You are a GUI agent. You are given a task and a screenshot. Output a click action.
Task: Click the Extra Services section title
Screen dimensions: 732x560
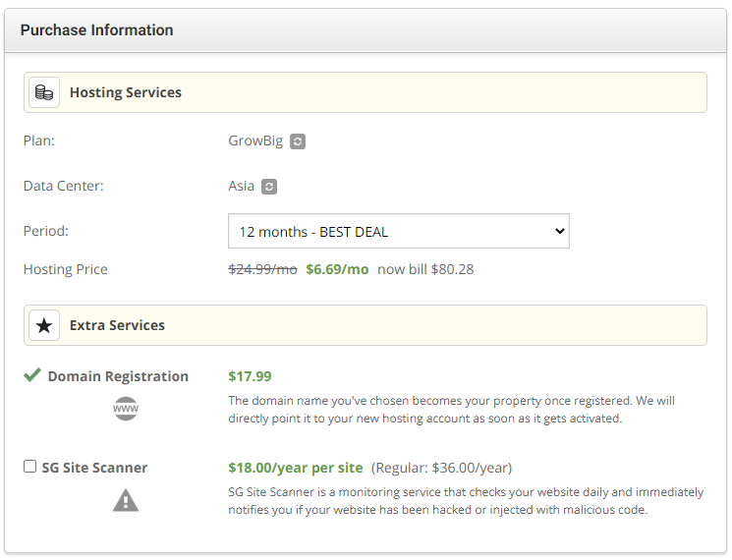[x=117, y=325]
